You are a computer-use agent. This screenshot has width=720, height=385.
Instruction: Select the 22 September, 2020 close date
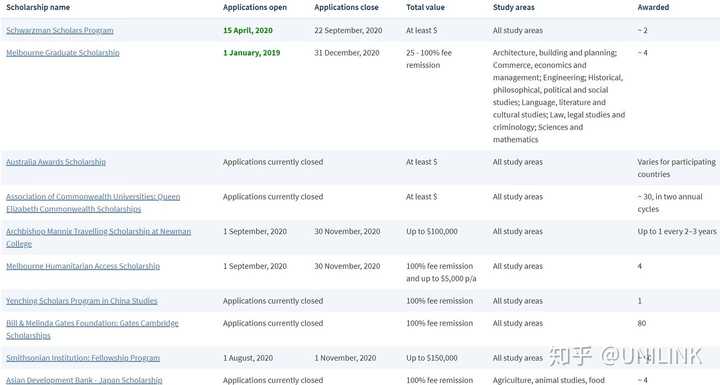click(x=349, y=30)
